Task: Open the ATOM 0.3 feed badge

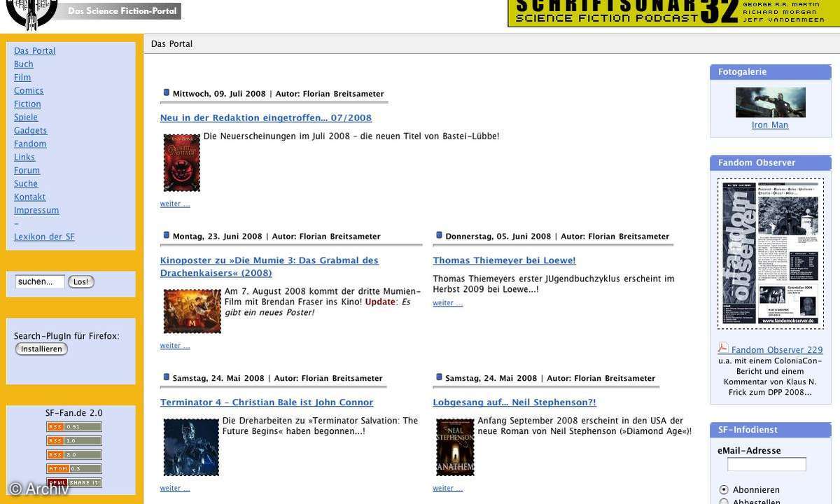Action: point(74,469)
